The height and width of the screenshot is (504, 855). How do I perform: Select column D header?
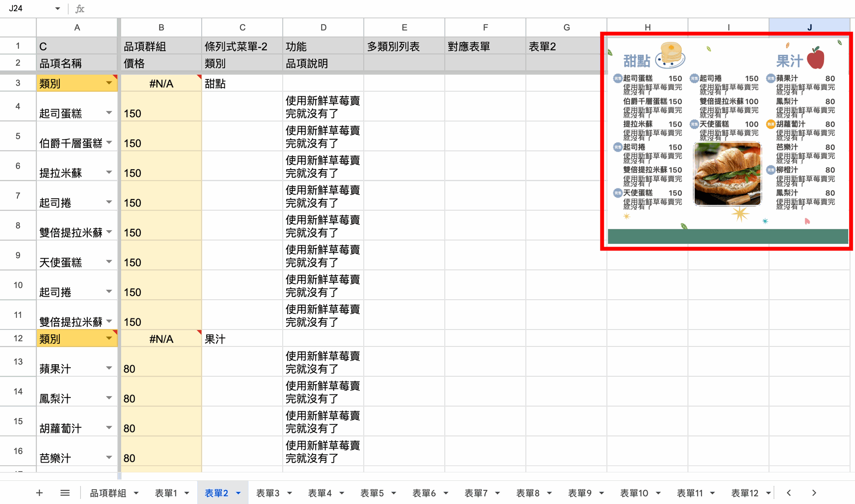pos(323,27)
